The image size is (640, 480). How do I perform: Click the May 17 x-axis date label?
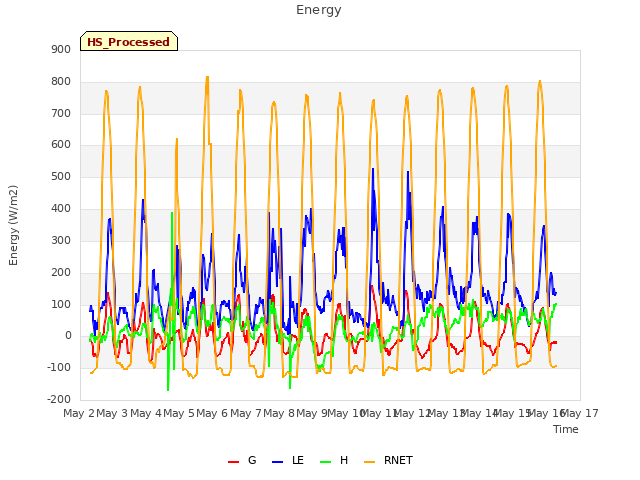(580, 413)
